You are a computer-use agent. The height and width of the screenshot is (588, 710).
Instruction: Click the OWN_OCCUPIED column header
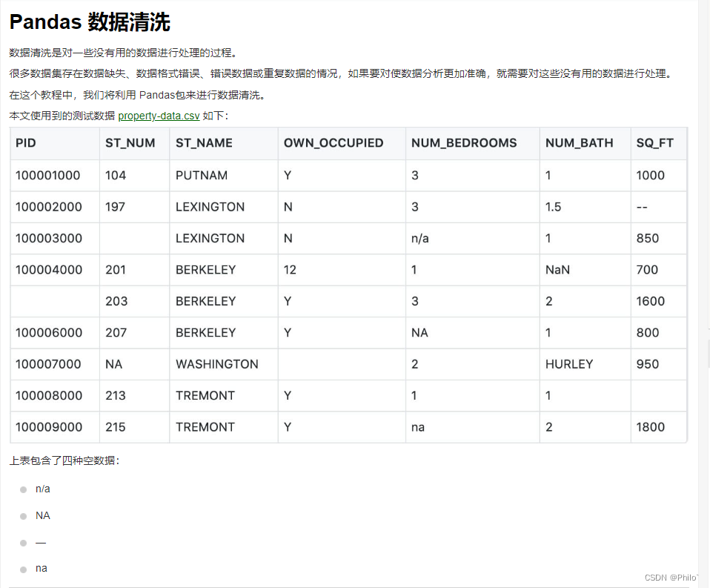coord(342,144)
